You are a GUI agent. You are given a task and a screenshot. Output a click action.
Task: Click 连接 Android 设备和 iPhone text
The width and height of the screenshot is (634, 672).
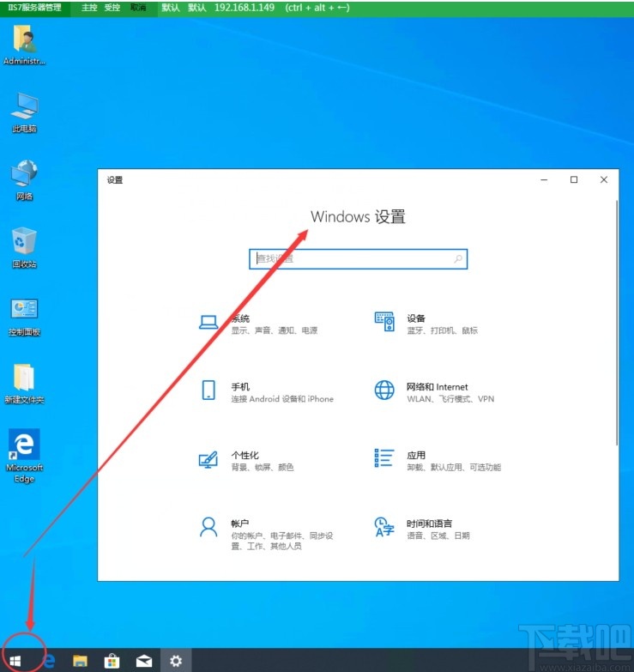(282, 399)
